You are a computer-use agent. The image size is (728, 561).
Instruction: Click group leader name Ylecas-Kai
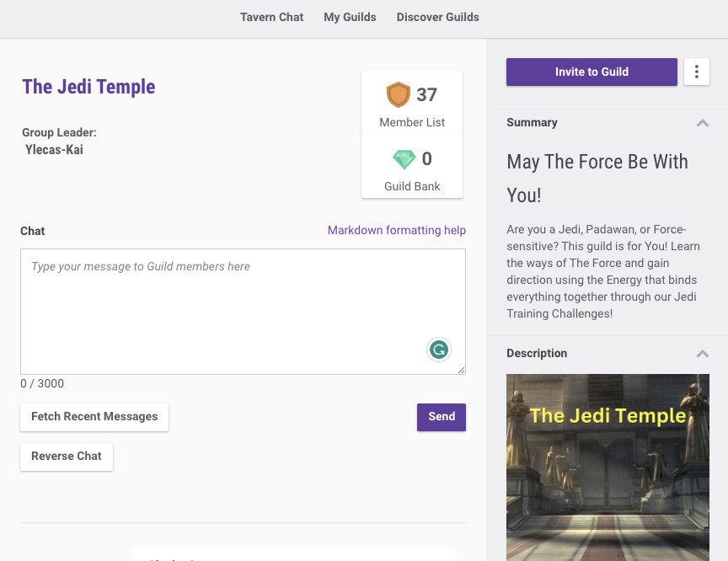click(54, 150)
